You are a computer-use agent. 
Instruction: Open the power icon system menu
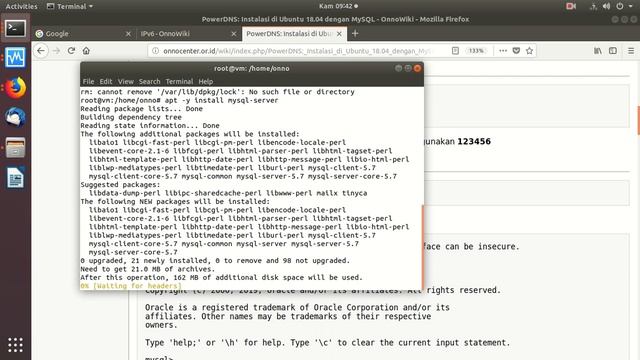point(620,6)
